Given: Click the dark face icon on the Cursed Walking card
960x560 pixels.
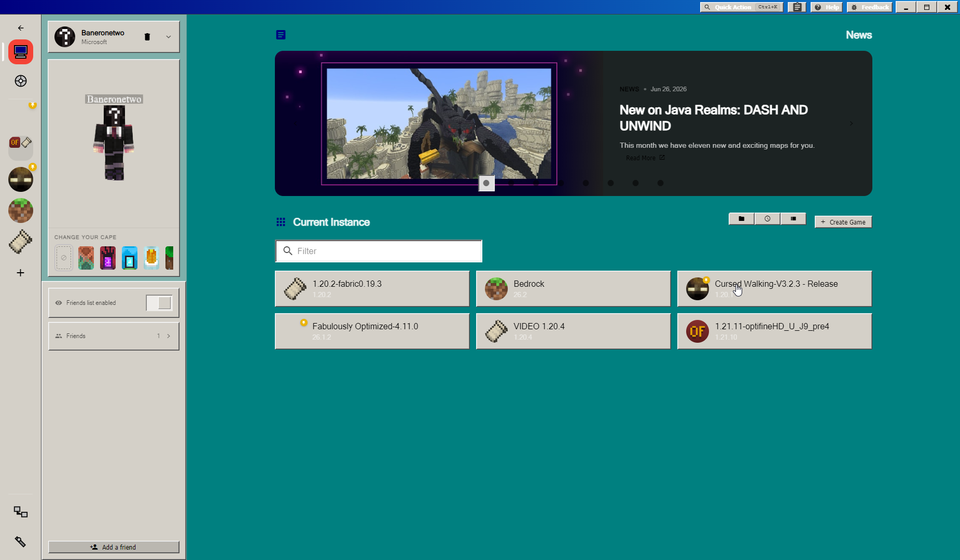Looking at the screenshot, I should [x=698, y=289].
